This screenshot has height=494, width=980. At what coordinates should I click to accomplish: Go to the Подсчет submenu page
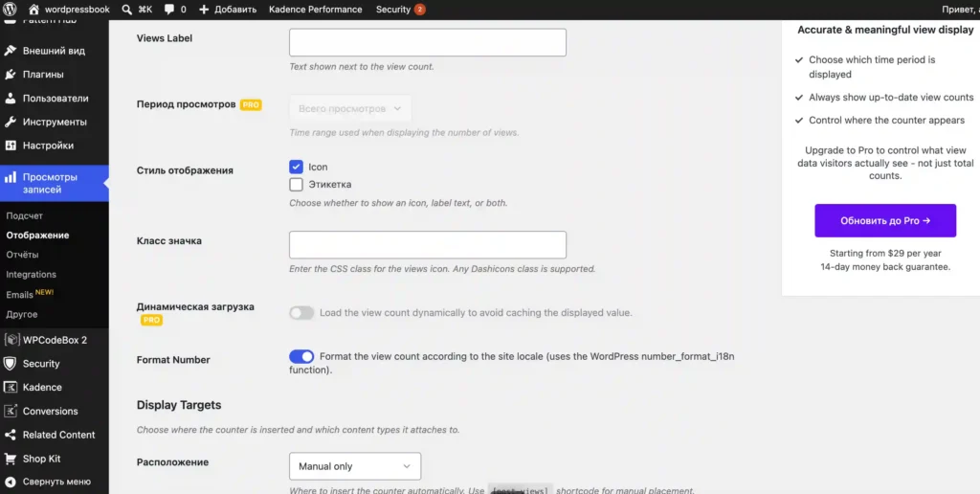(x=24, y=215)
